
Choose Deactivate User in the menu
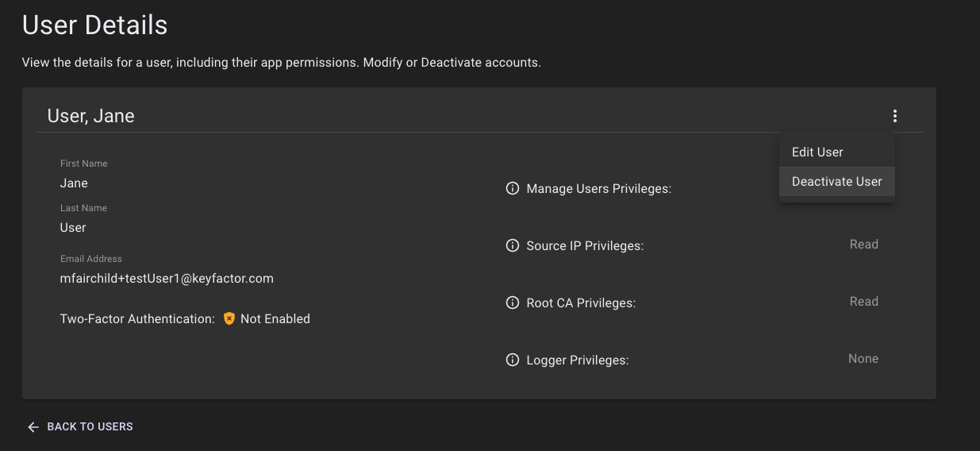click(836, 182)
